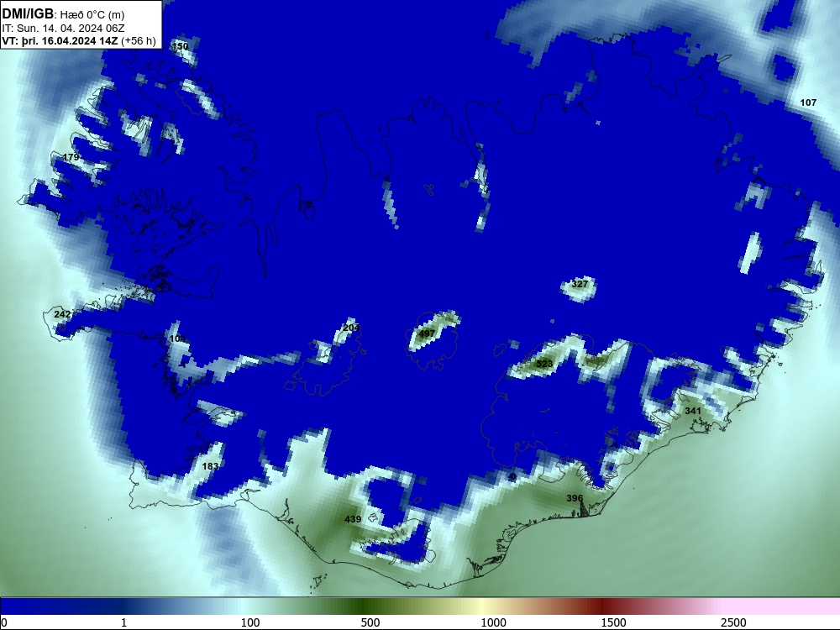Click the 439 value label in the south

tap(353, 519)
